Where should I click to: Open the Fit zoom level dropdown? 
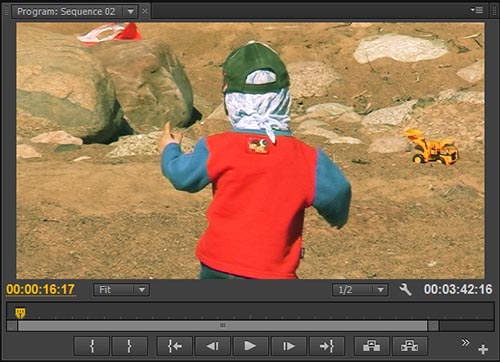pyautogui.click(x=121, y=290)
